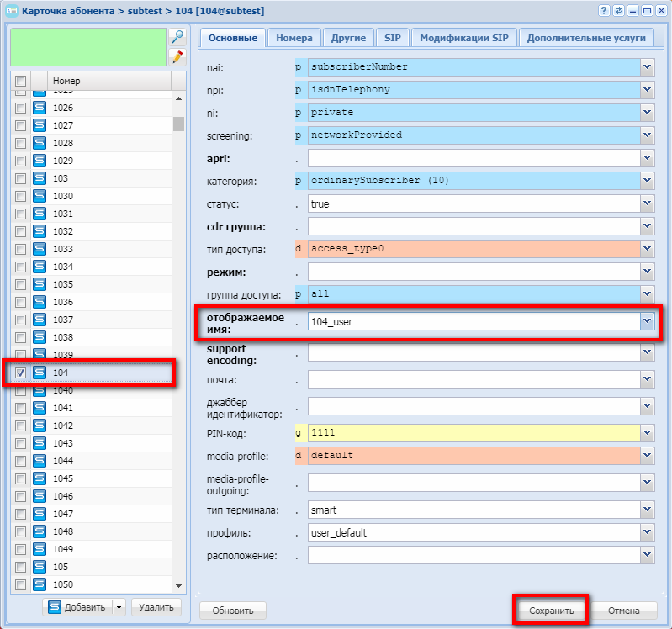Click the SIP icon of number 1042
The image size is (672, 629).
pyautogui.click(x=40, y=425)
